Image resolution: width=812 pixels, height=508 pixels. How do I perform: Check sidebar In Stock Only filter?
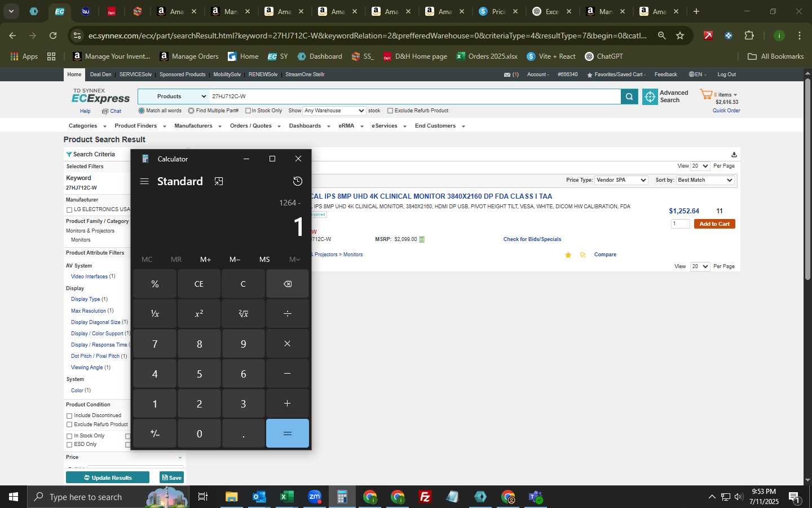(x=69, y=436)
